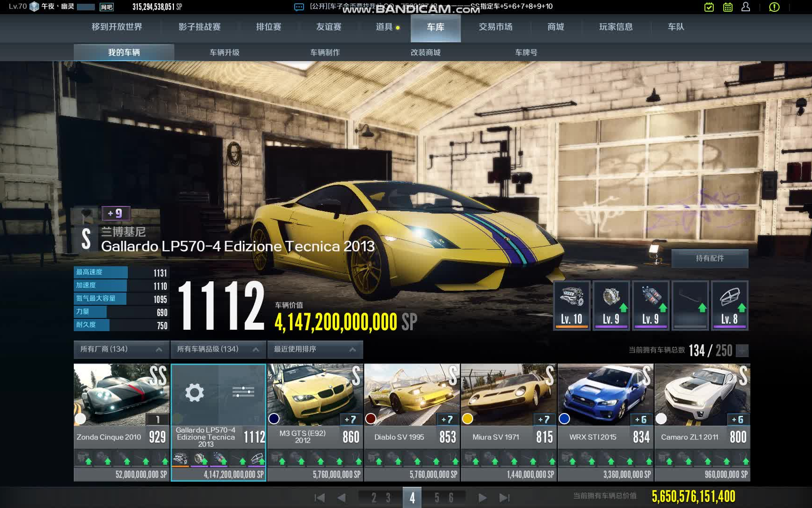Open the chat message icon in top bar

pos(299,7)
